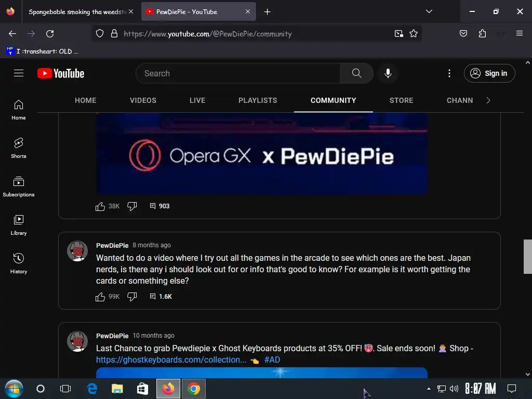Click the search magnifier button
Screen dimensions: 532x399
click(x=356, y=73)
